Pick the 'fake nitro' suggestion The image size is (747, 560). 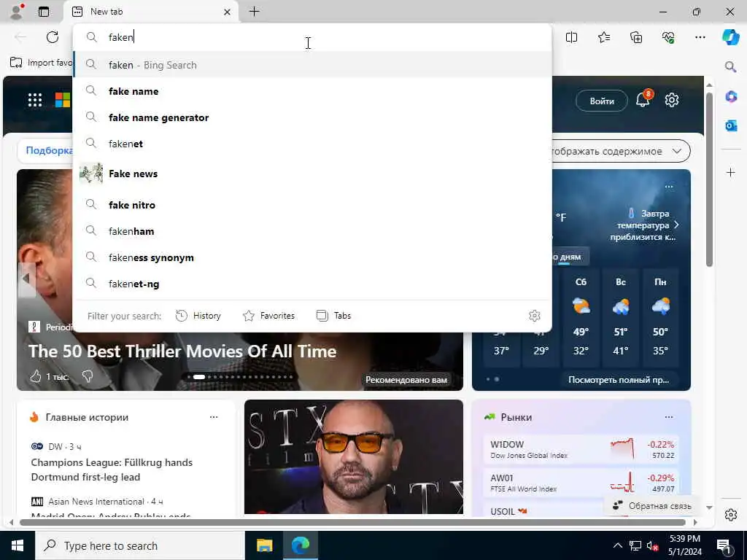click(312, 205)
